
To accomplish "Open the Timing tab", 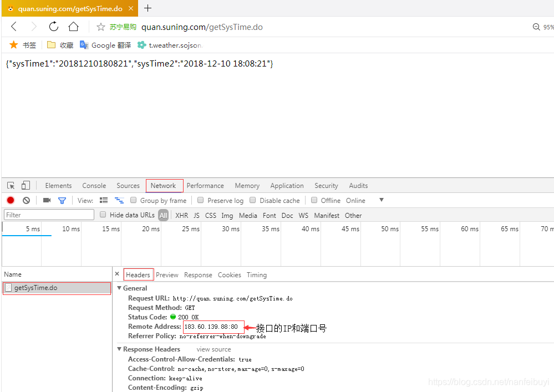I will (256, 274).
